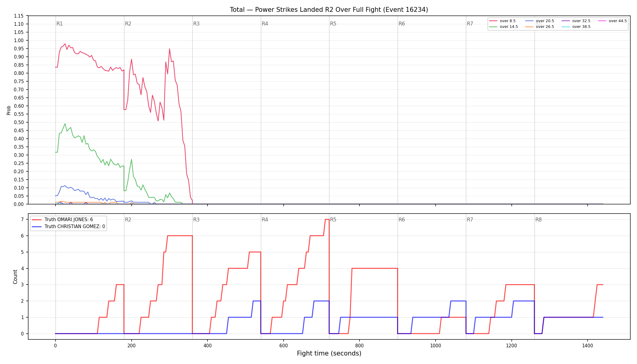
Task: Select the 'over 44.5' legend entry
Action: click(612, 21)
